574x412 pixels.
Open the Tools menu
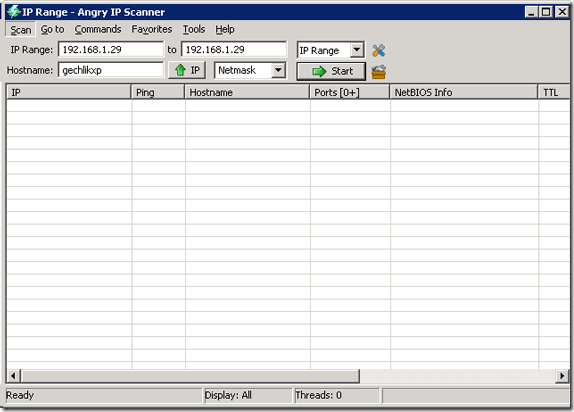coord(194,29)
